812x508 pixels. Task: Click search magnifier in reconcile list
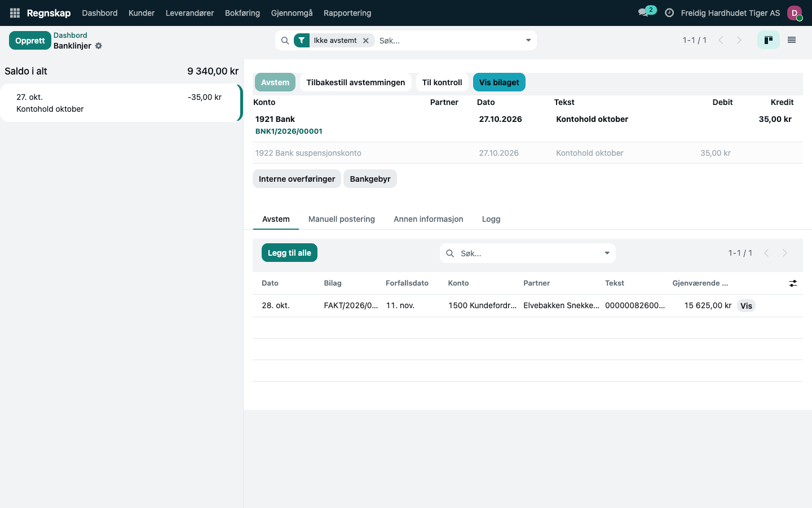[x=450, y=253]
